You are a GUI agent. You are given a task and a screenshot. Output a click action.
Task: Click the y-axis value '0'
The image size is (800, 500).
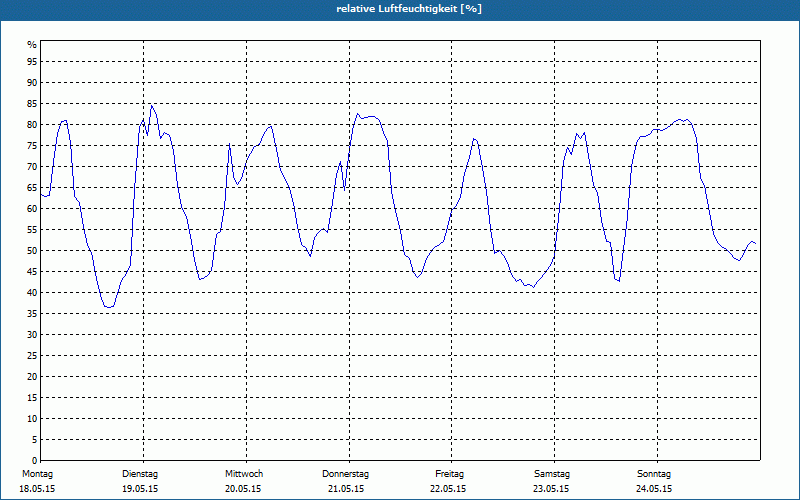(x=34, y=461)
